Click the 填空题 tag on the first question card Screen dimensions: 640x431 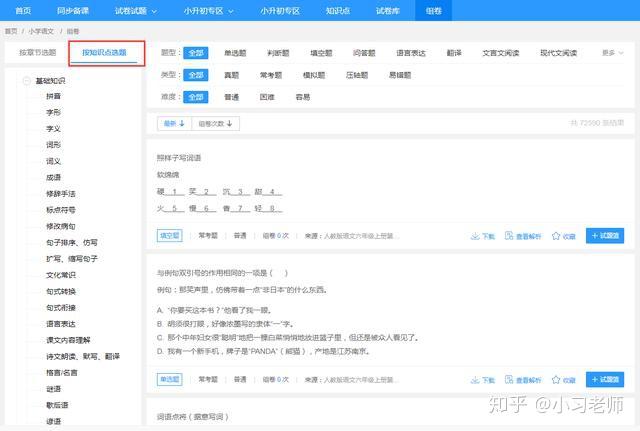pos(169,235)
